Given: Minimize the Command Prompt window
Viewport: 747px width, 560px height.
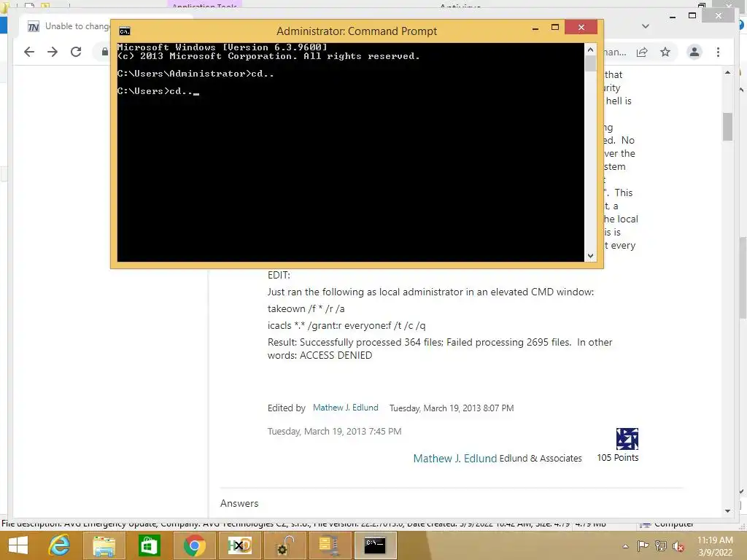Looking at the screenshot, I should (x=535, y=28).
